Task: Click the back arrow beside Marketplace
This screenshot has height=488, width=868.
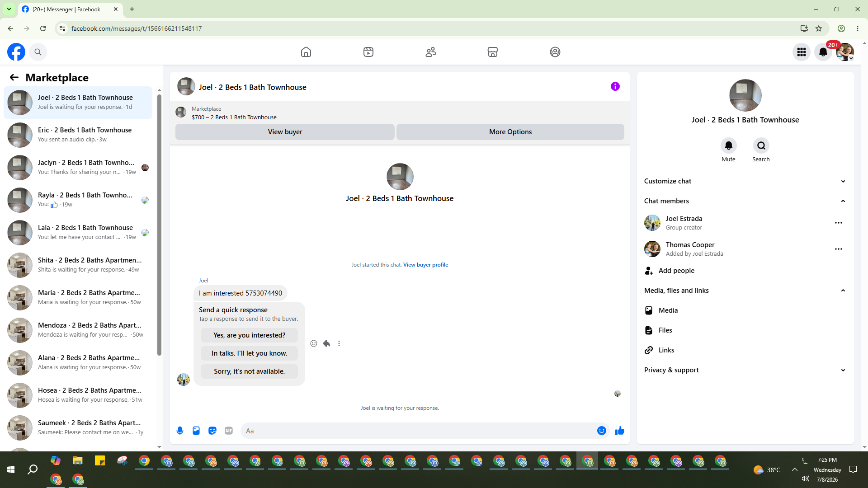Action: [14, 78]
